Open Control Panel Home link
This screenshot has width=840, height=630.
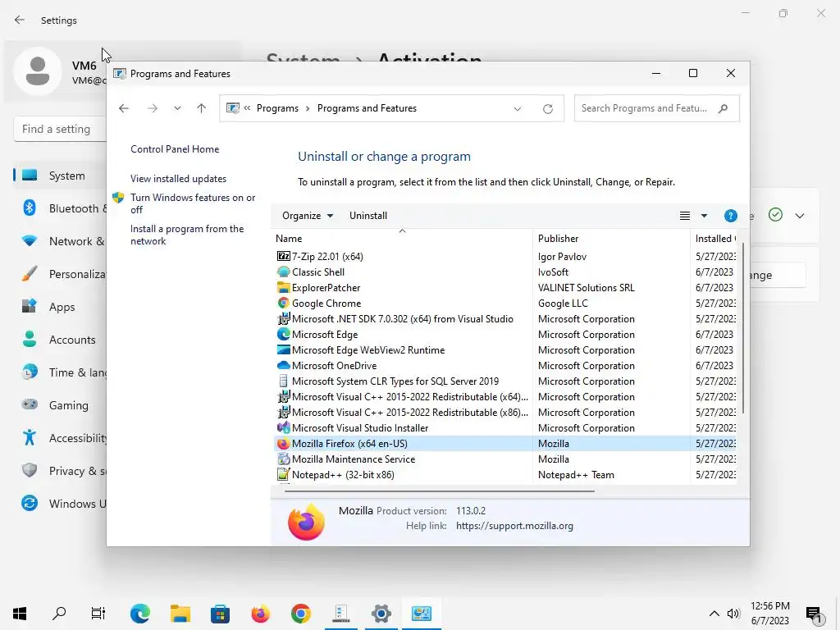[x=175, y=149]
